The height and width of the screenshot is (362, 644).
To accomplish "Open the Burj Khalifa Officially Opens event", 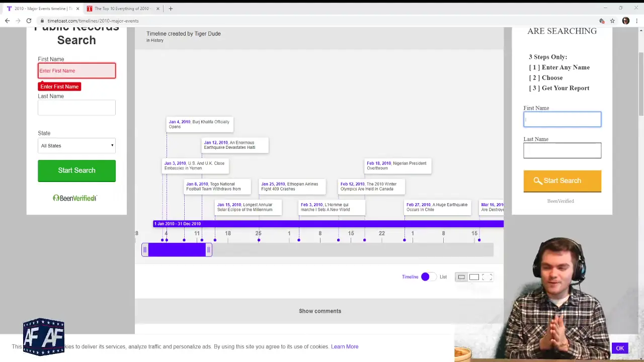I will tap(199, 124).
